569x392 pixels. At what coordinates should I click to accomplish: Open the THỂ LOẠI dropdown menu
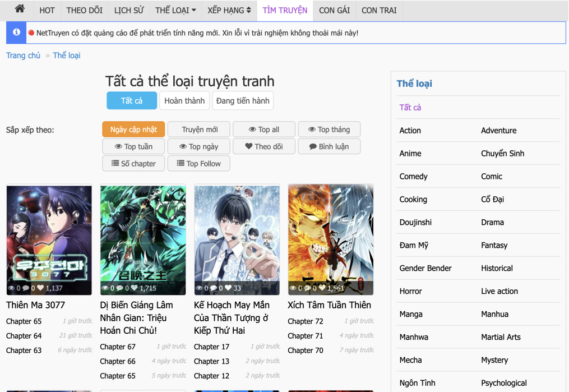(x=175, y=11)
